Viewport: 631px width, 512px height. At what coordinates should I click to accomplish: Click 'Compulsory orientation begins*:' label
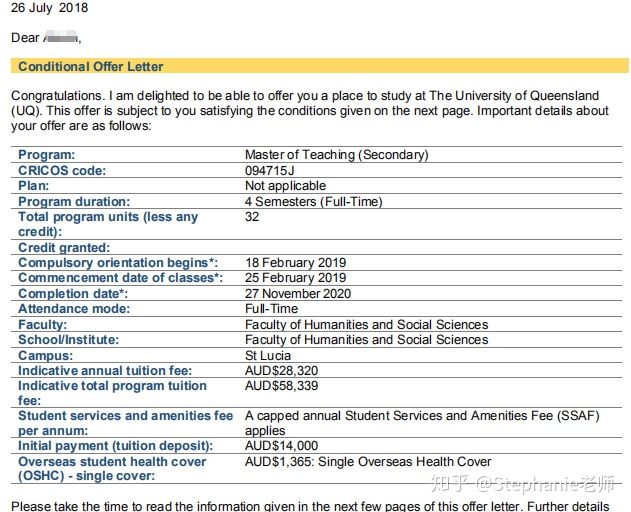tap(118, 263)
